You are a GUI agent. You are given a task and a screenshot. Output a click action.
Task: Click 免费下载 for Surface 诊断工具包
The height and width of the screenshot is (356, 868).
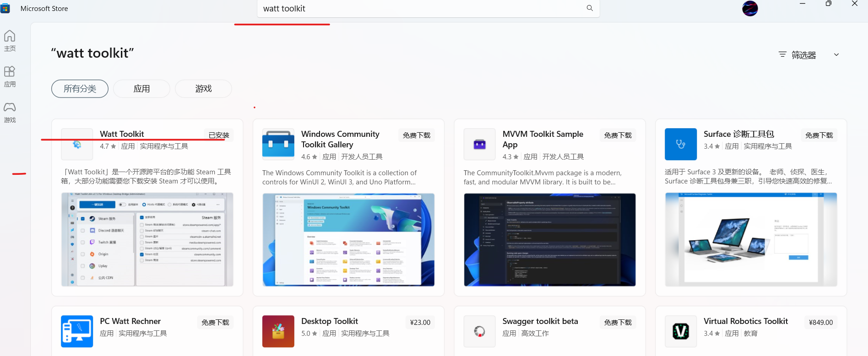coord(819,135)
